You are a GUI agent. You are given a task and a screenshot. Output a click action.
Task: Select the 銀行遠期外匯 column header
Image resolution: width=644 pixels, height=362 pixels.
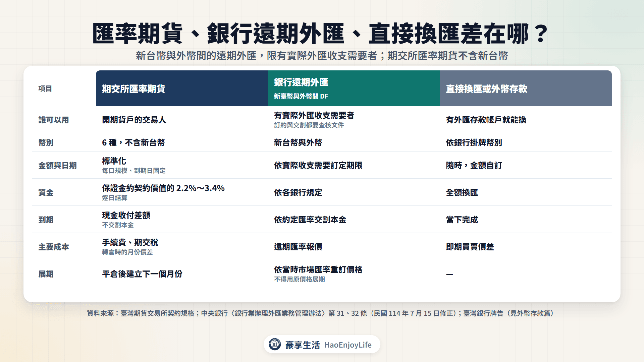click(x=354, y=88)
